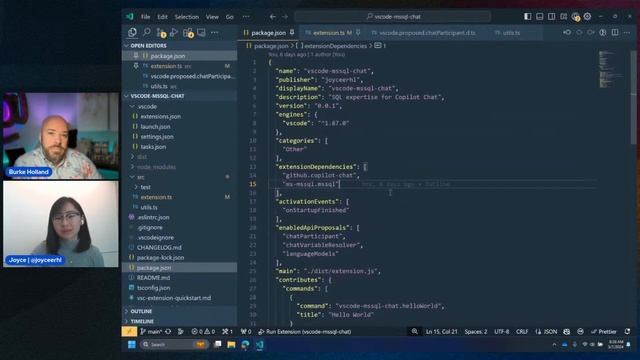
Task: Open the Explorer view in activity bar
Action: point(132,33)
